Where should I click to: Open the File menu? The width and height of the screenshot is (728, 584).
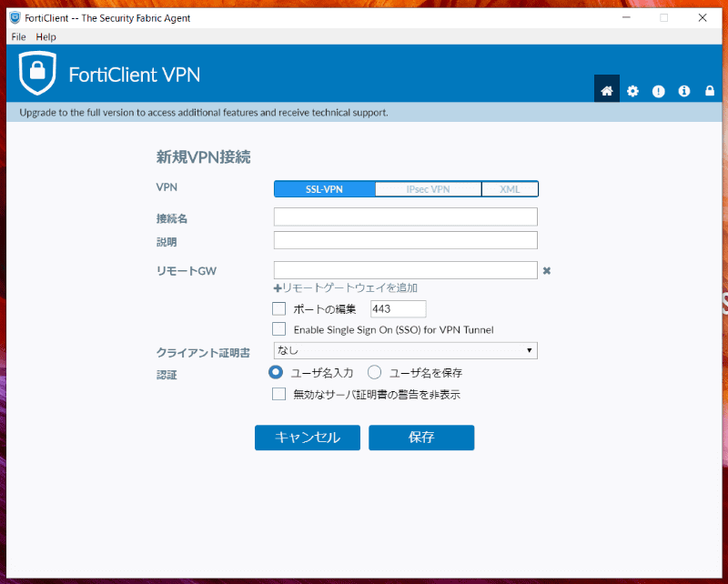[x=18, y=36]
